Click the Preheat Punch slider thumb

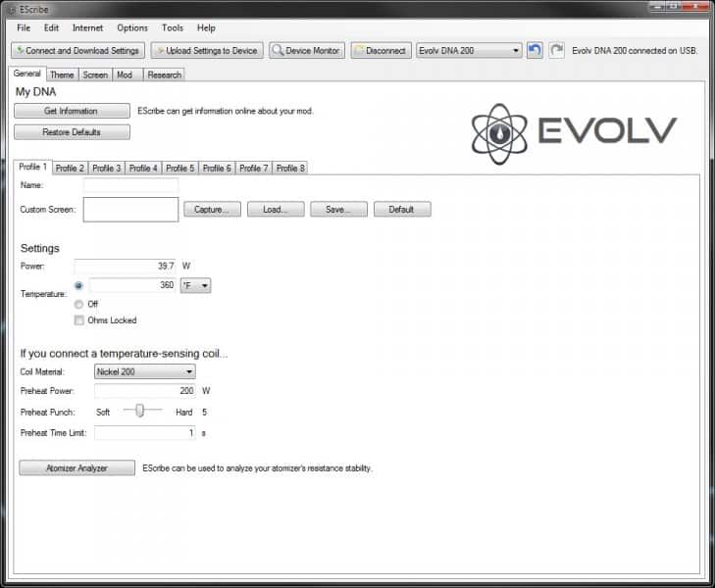(140, 411)
